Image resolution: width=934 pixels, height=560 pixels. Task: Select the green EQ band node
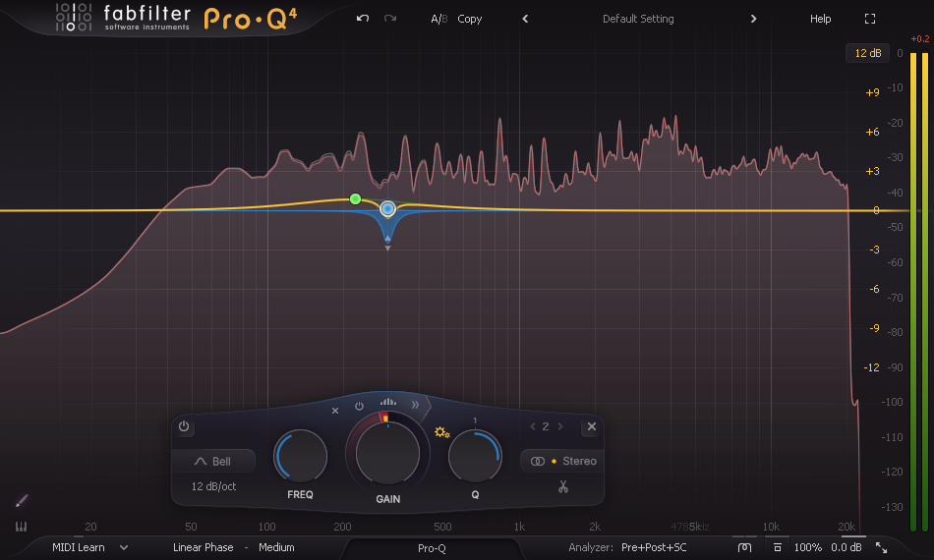click(x=355, y=198)
